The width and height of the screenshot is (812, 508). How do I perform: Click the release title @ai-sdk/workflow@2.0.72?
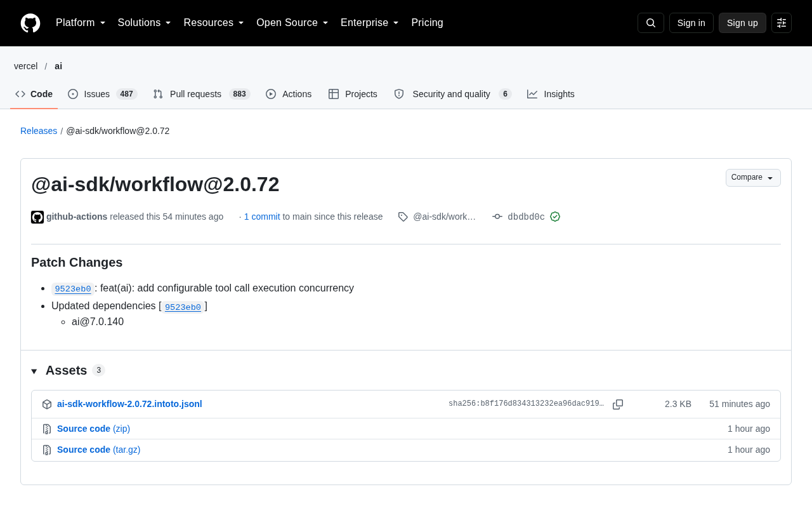point(155,184)
